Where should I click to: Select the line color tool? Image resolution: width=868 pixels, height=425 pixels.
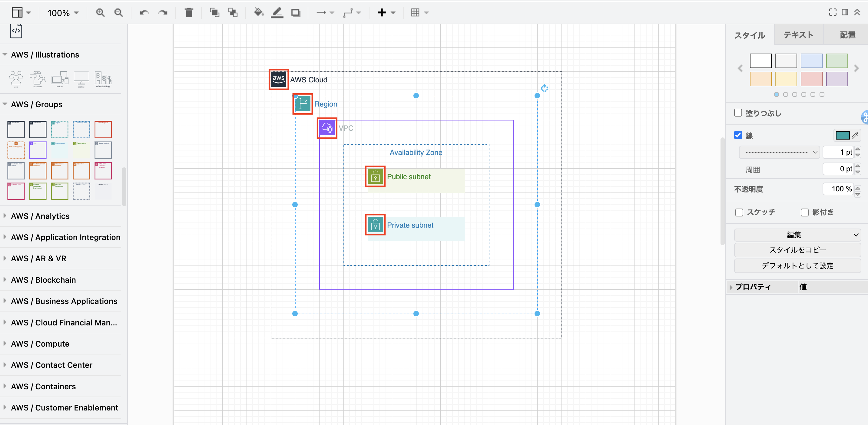277,12
